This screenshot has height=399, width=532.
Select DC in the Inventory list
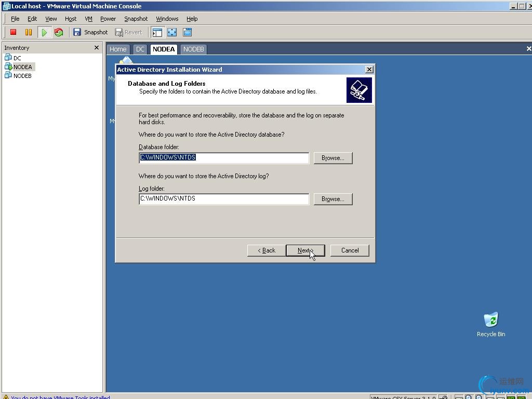coord(13,58)
